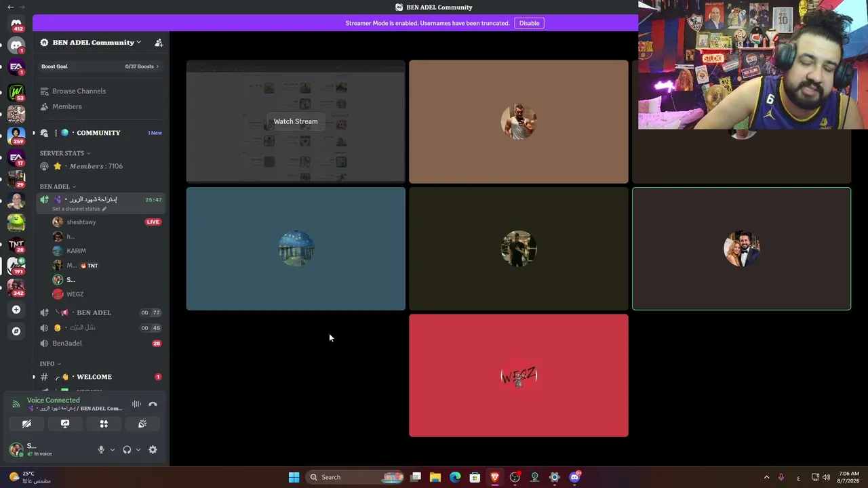
Task: Toggle noise suppression waveform icon
Action: coord(136,404)
